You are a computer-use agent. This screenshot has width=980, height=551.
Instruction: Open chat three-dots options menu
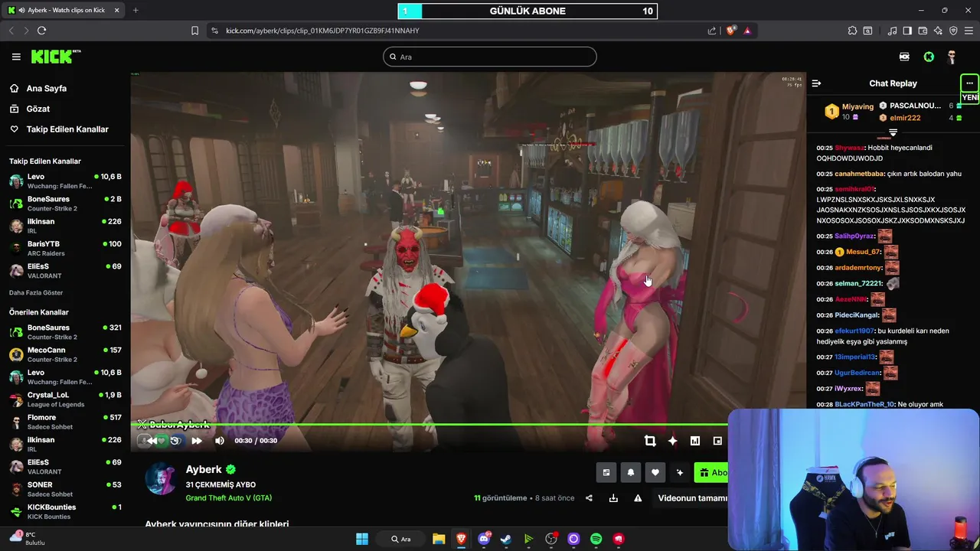969,83
